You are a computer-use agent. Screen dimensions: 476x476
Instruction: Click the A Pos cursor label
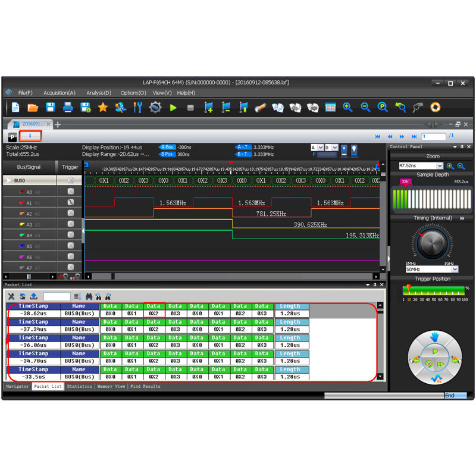coord(167,147)
